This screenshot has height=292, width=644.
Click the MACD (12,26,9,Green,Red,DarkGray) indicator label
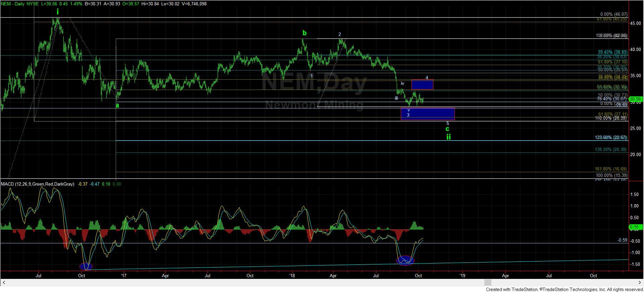[38, 184]
